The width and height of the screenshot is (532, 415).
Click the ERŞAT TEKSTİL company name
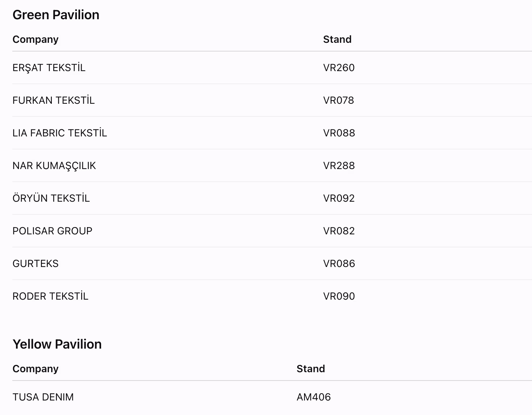coord(49,68)
